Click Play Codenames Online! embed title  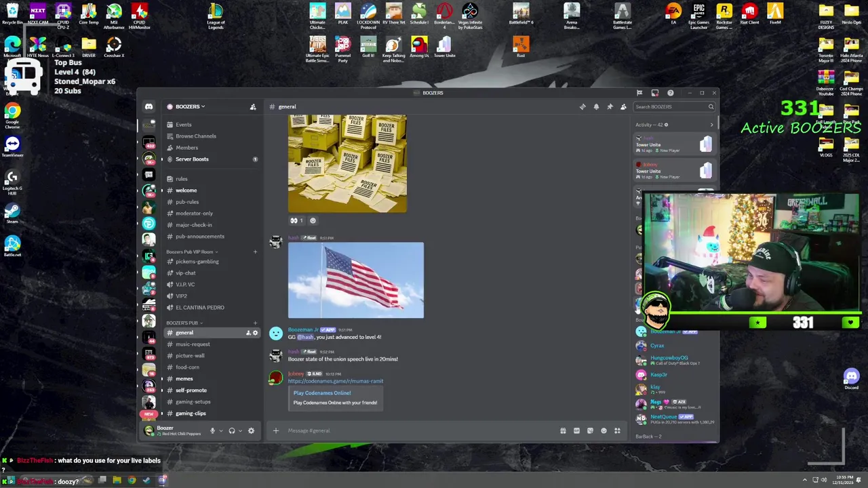(x=322, y=393)
